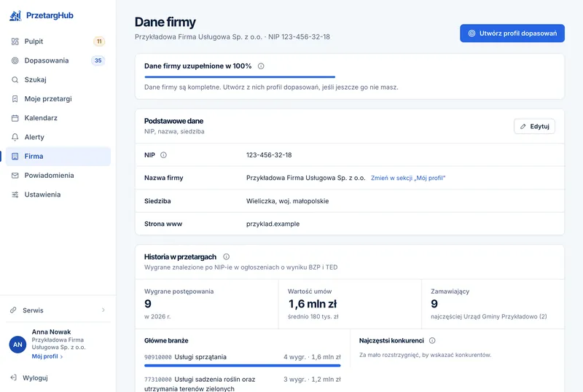The image size is (583, 392).
Task: Click the Wygrane postępowania stat card
Action: point(207,304)
